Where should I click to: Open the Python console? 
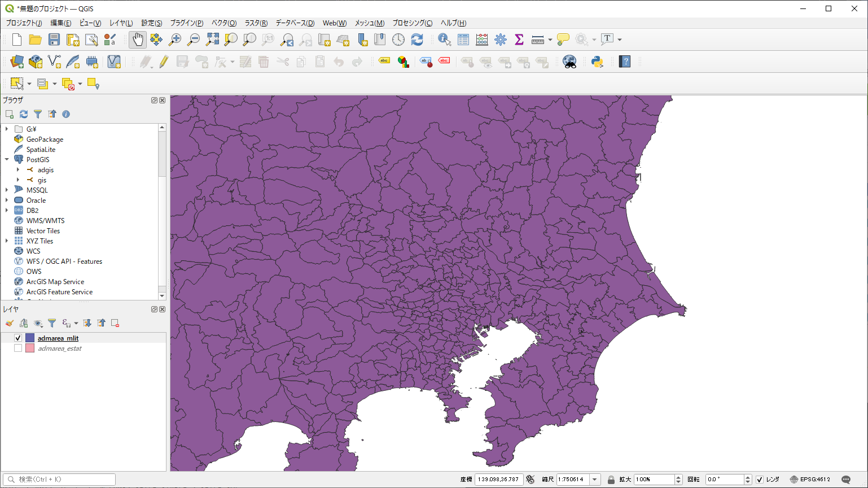click(597, 62)
